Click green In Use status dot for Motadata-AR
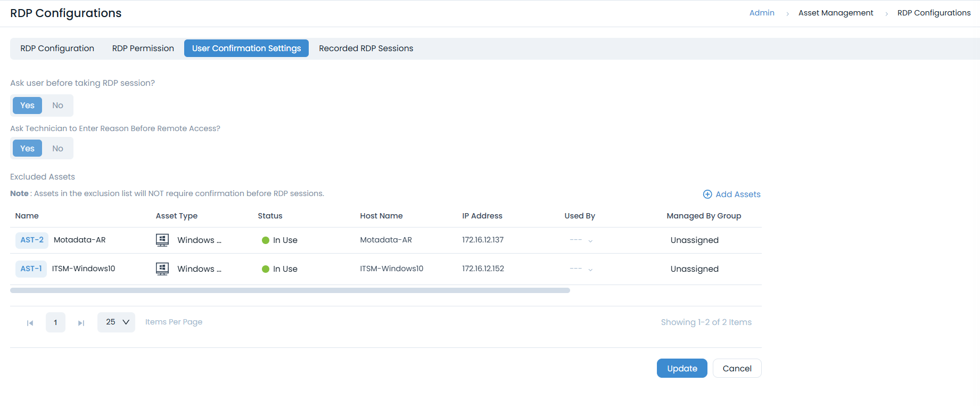 [x=266, y=240]
